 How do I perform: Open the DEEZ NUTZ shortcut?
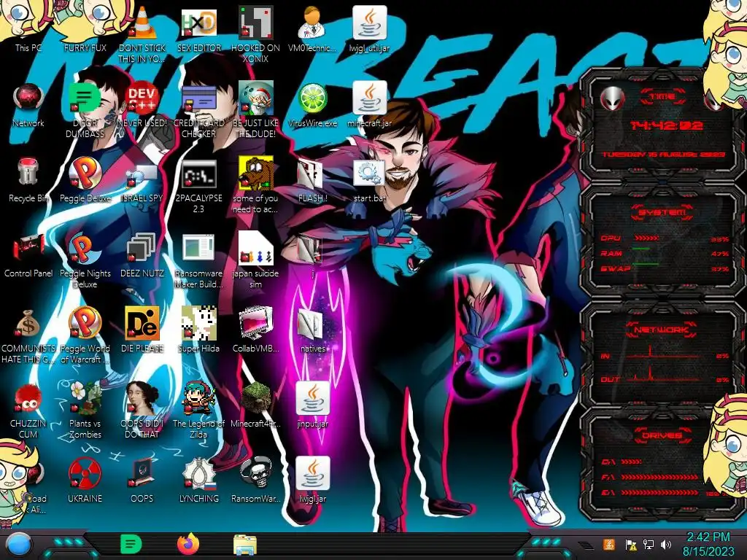click(x=142, y=249)
